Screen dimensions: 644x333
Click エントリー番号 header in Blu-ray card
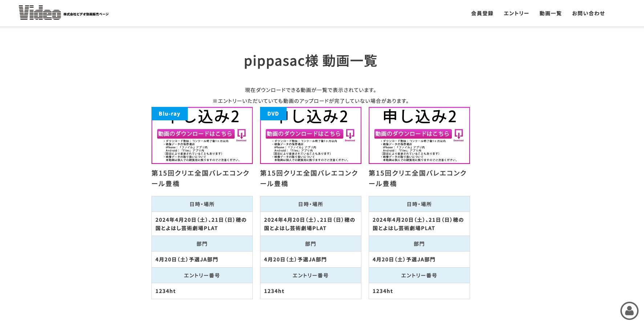(202, 275)
